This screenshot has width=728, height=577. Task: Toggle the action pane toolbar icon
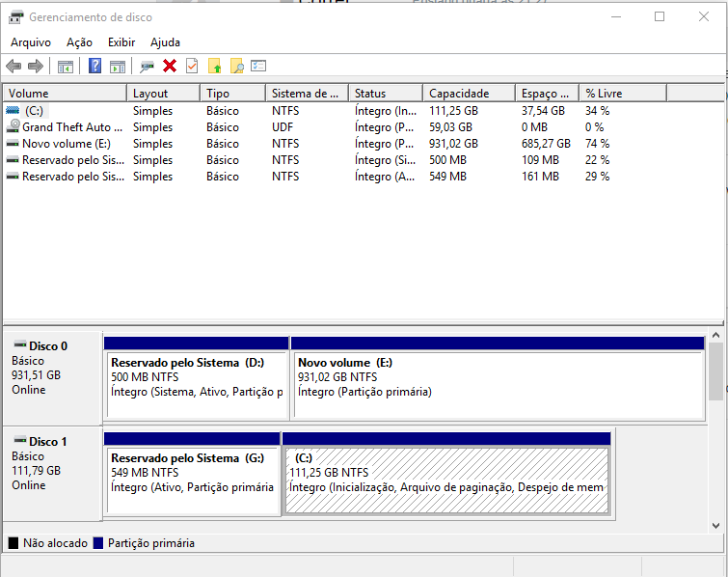click(118, 67)
